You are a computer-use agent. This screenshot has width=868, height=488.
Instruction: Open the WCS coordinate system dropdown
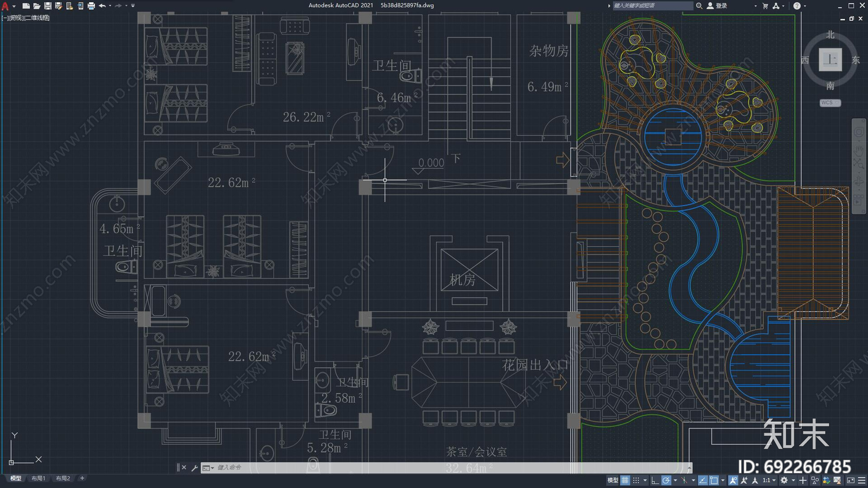[830, 102]
